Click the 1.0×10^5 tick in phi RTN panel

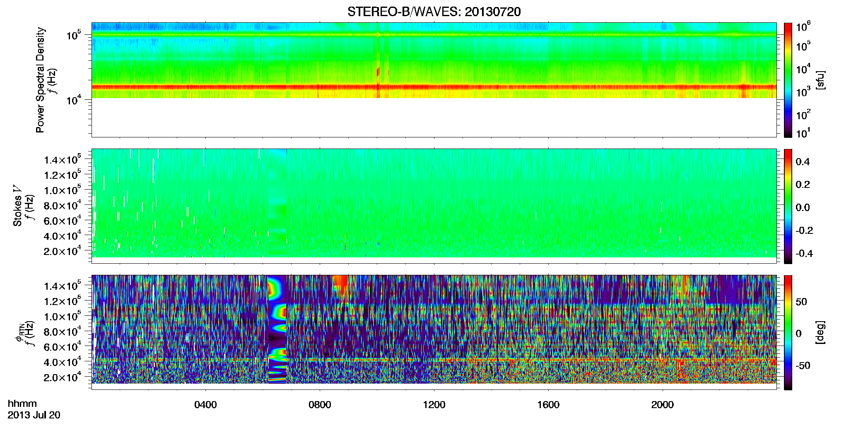click(x=63, y=316)
